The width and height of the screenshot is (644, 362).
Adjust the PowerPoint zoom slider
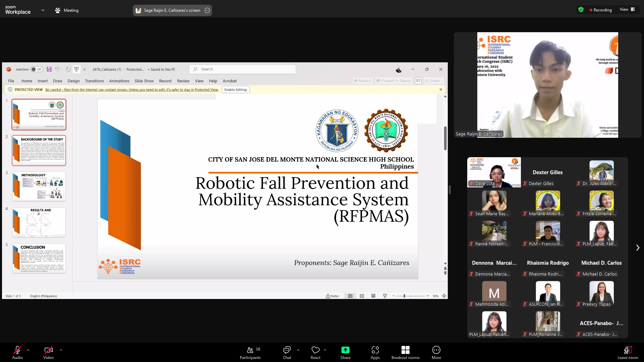click(405, 296)
